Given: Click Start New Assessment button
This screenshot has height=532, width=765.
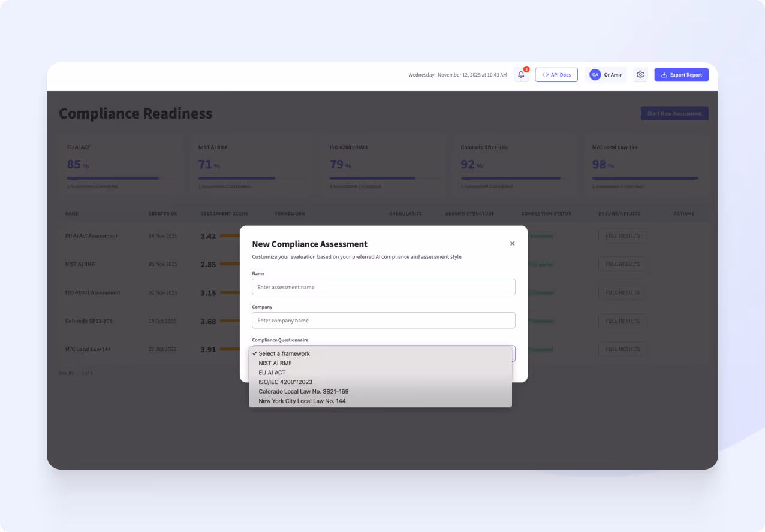Looking at the screenshot, I should pyautogui.click(x=674, y=113).
